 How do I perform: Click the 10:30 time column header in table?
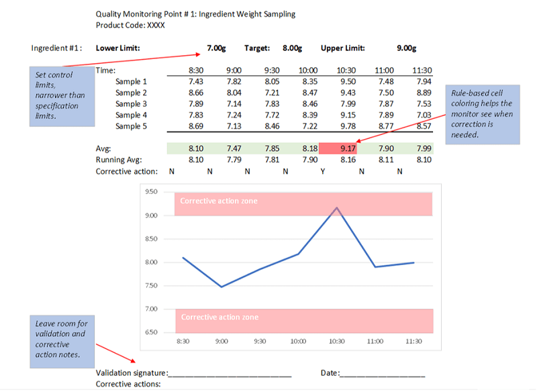[x=346, y=70]
